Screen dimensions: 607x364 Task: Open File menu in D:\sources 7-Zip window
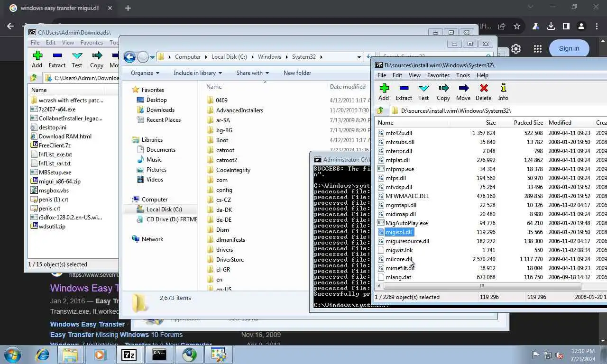tap(382, 75)
